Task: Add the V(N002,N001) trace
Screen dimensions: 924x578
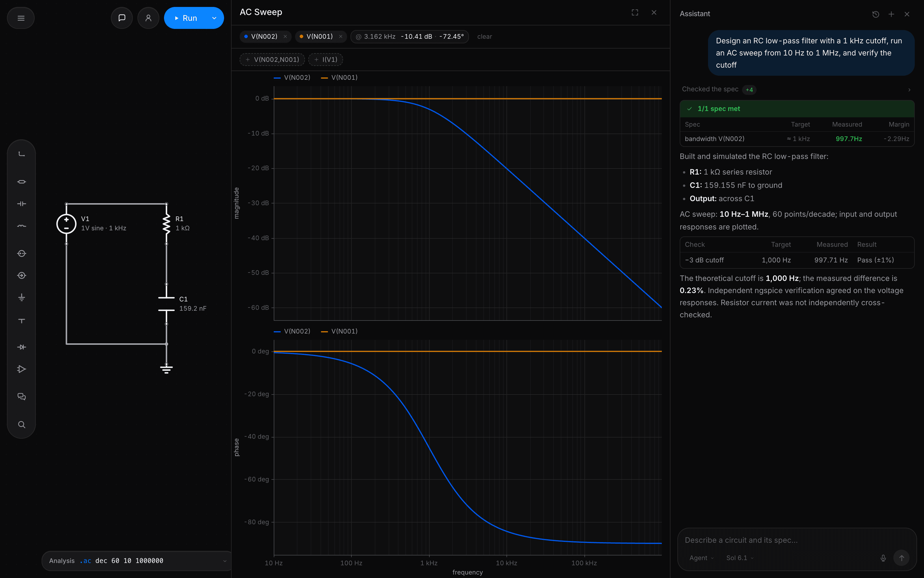Action: (x=272, y=60)
